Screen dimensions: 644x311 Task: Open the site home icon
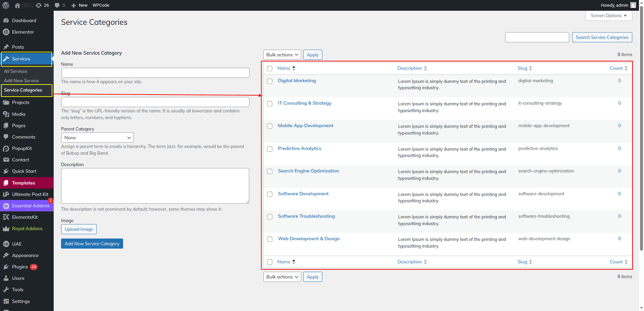pyautogui.click(x=17, y=5)
